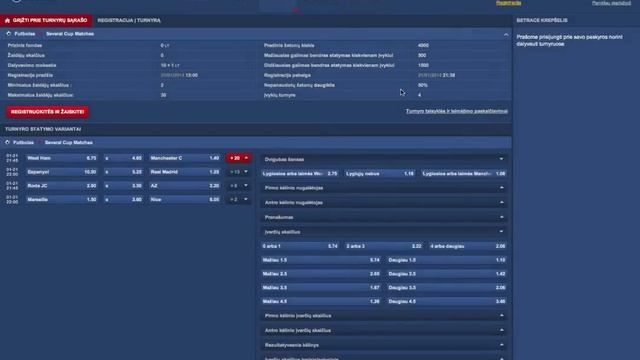
Task: Click the Registracija link at the top right
Action: pos(509,3)
